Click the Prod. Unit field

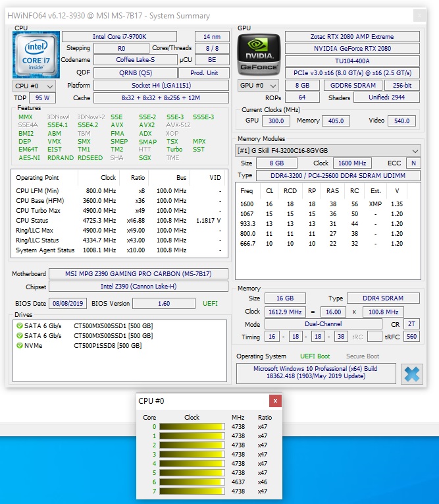(204, 73)
